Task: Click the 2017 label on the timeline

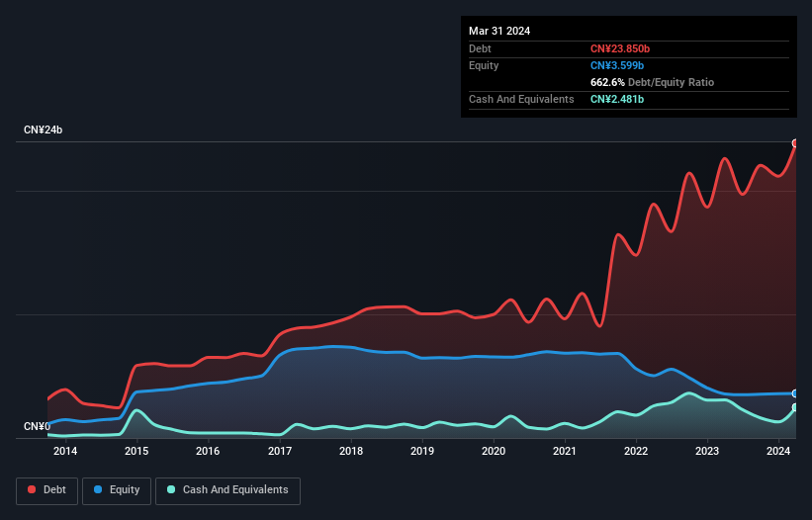Action: [280, 452]
